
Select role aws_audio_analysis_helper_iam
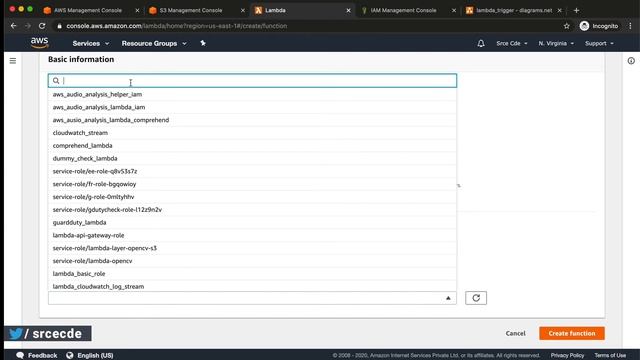[x=252, y=94]
